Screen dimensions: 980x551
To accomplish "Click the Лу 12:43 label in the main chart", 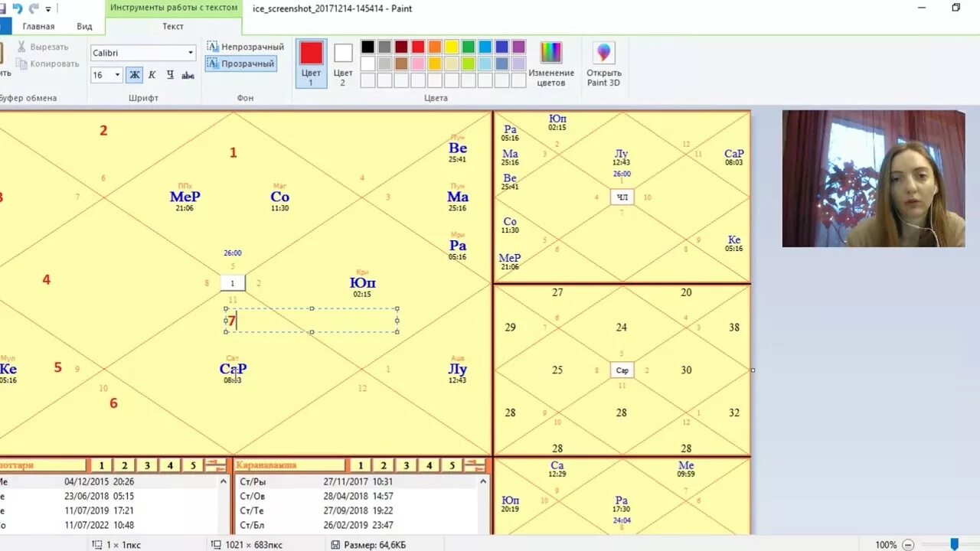I will click(x=457, y=373).
